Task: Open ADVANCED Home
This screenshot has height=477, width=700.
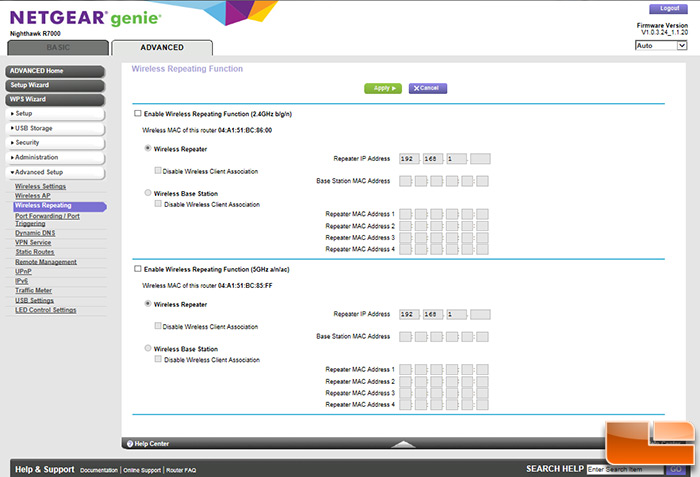Action: [55, 71]
